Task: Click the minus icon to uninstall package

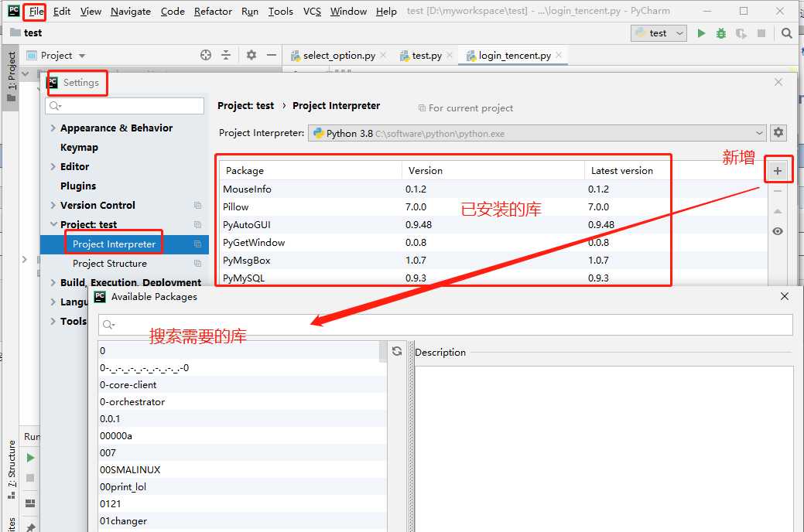Action: click(778, 191)
